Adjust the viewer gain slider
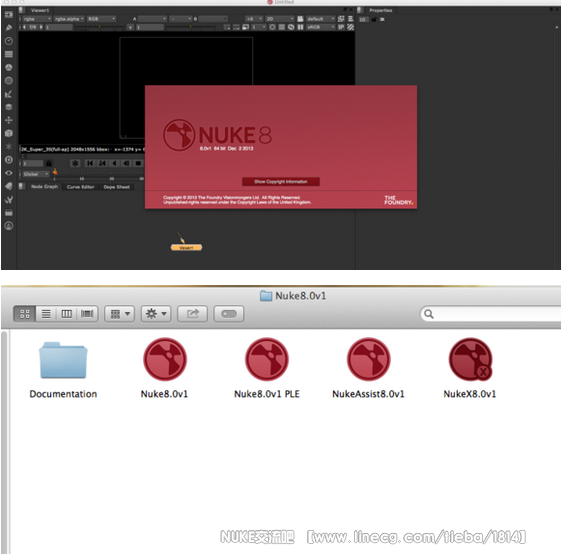 pos(100,27)
